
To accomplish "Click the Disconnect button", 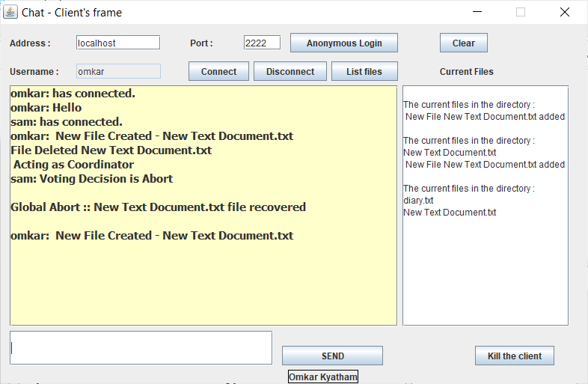I will tap(290, 71).
